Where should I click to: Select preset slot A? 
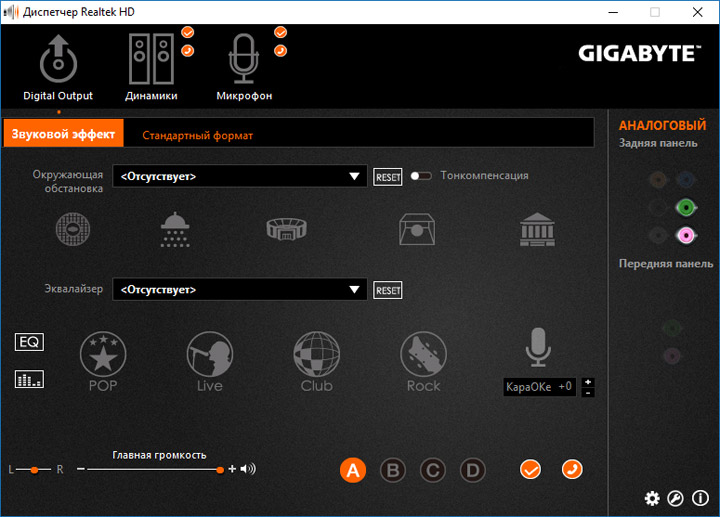point(353,470)
